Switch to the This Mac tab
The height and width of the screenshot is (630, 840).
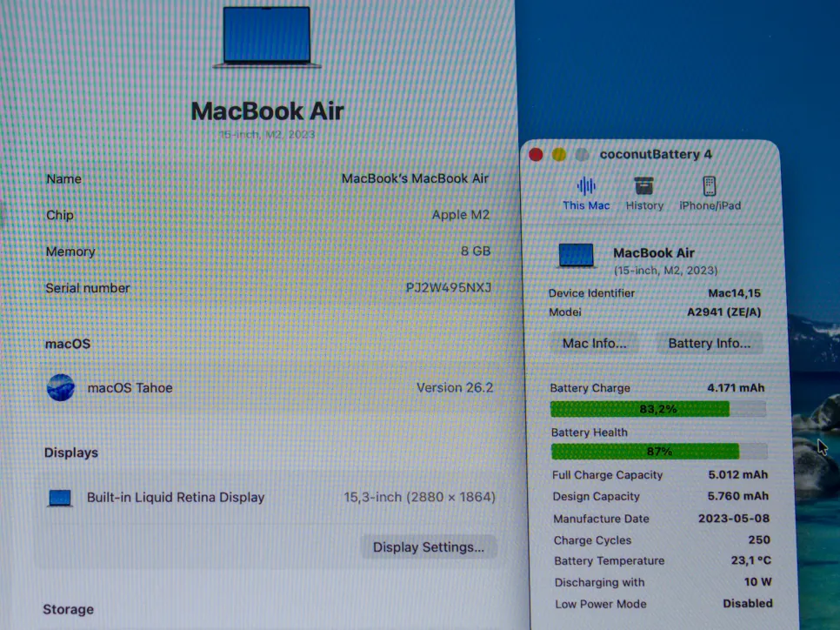coord(586,193)
